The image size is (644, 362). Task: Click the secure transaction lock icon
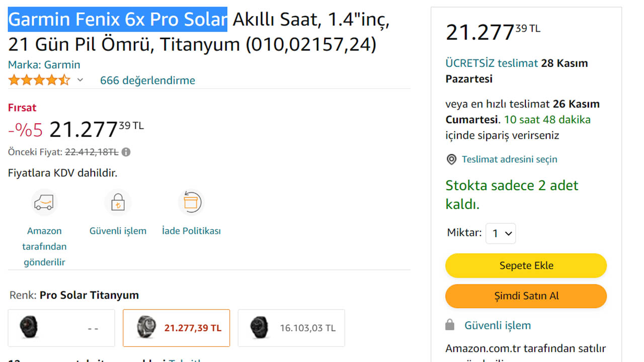pyautogui.click(x=118, y=202)
